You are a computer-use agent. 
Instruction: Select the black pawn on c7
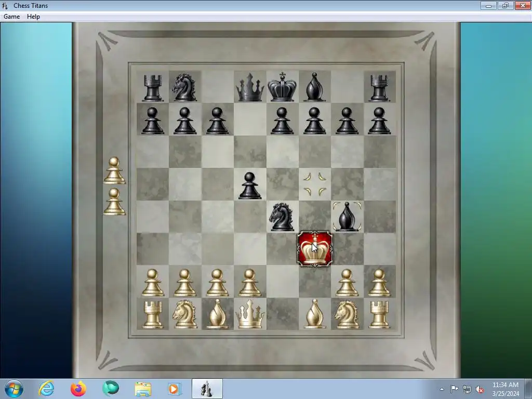[x=217, y=121]
